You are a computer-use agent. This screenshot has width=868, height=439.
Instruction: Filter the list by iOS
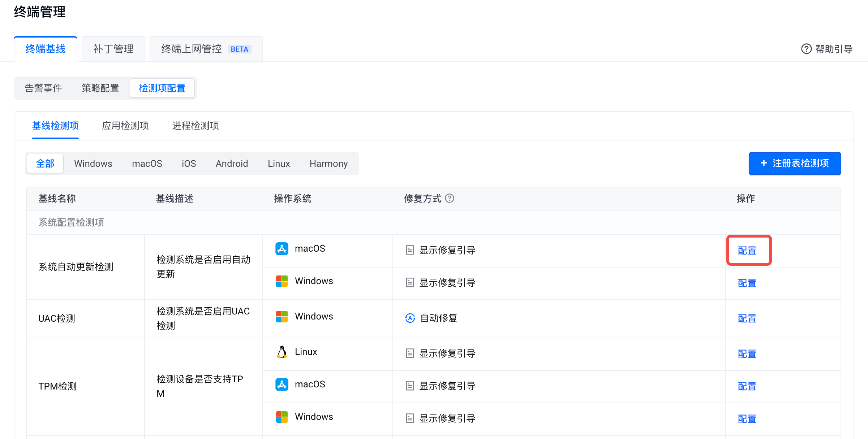(189, 164)
